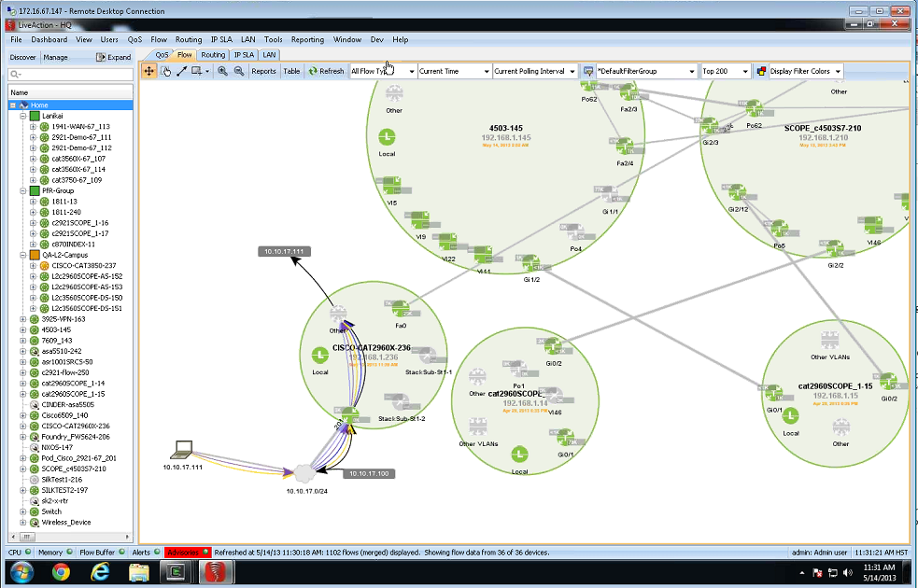Click the zoom out magnifier

tap(239, 71)
